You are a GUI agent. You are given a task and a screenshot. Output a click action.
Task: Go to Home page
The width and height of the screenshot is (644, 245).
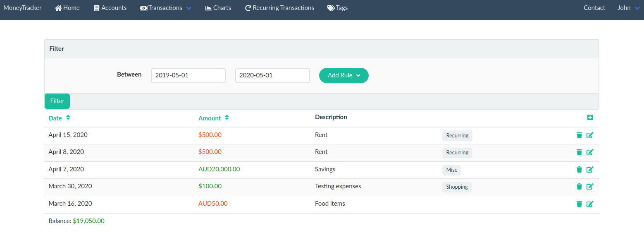67,8
